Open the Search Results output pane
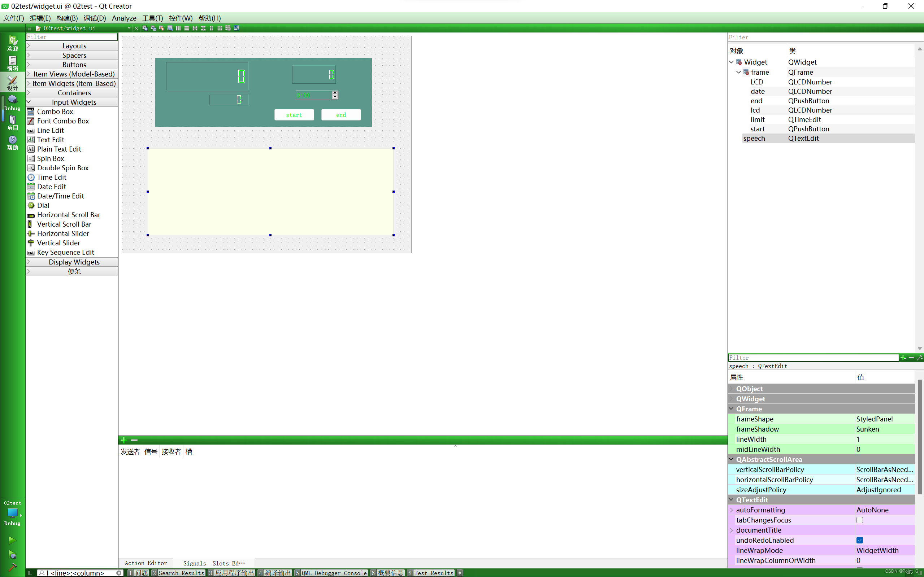The width and height of the screenshot is (924, 577). coord(178,573)
